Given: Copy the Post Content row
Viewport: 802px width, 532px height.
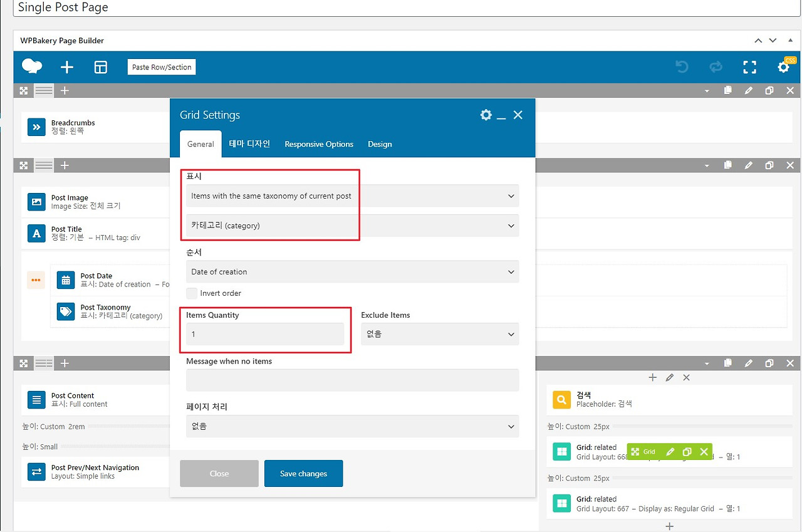Looking at the screenshot, I should point(727,363).
